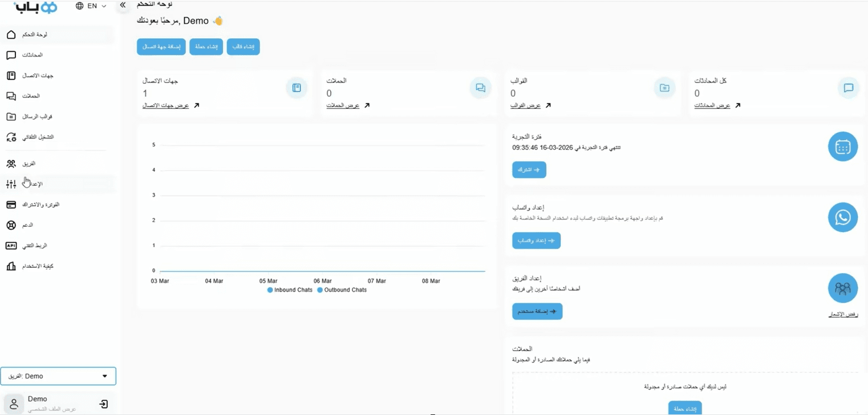
Task: Open Message Templates (قوالب الرسائل) sidebar icon
Action: click(x=11, y=117)
